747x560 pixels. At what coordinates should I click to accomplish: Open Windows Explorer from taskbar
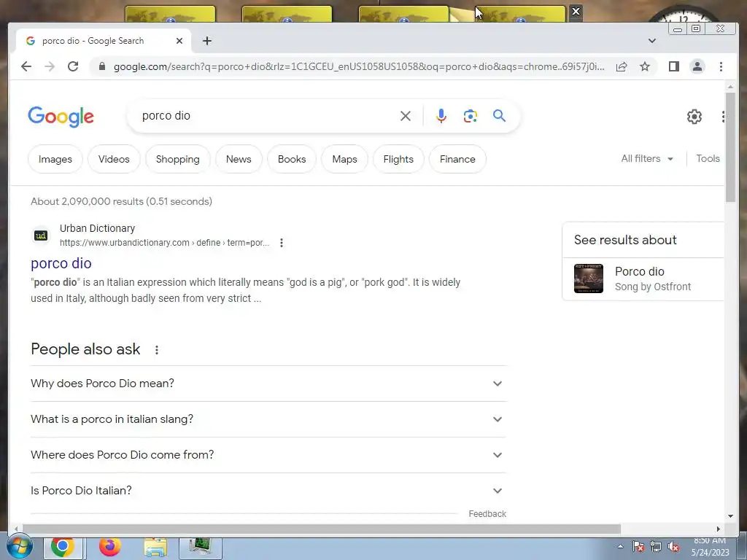(x=156, y=548)
